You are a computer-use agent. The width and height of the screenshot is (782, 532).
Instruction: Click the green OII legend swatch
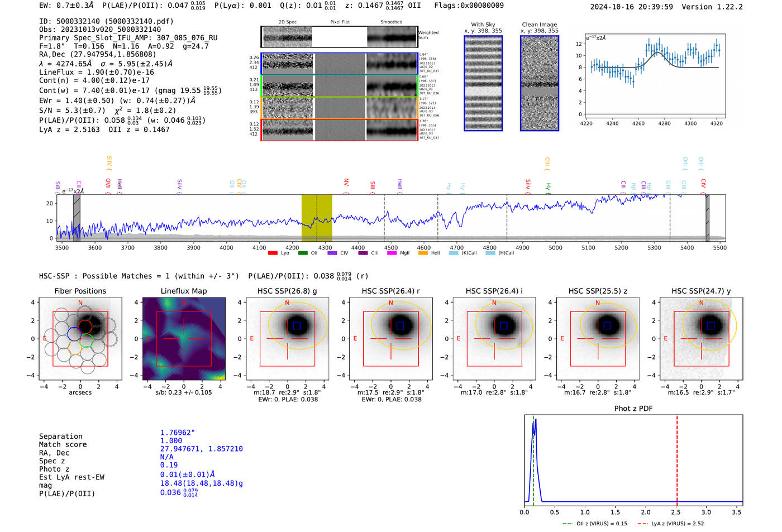point(303,253)
